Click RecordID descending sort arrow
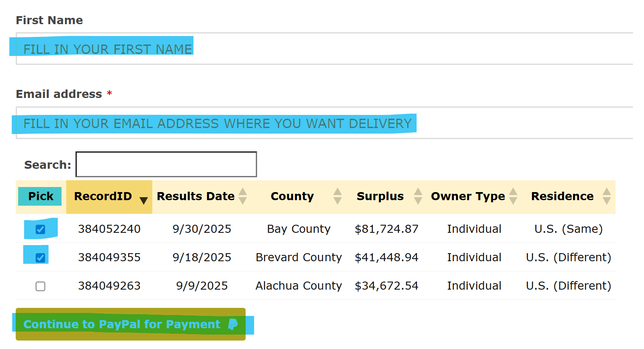The width and height of the screenshot is (644, 349). pos(144,200)
